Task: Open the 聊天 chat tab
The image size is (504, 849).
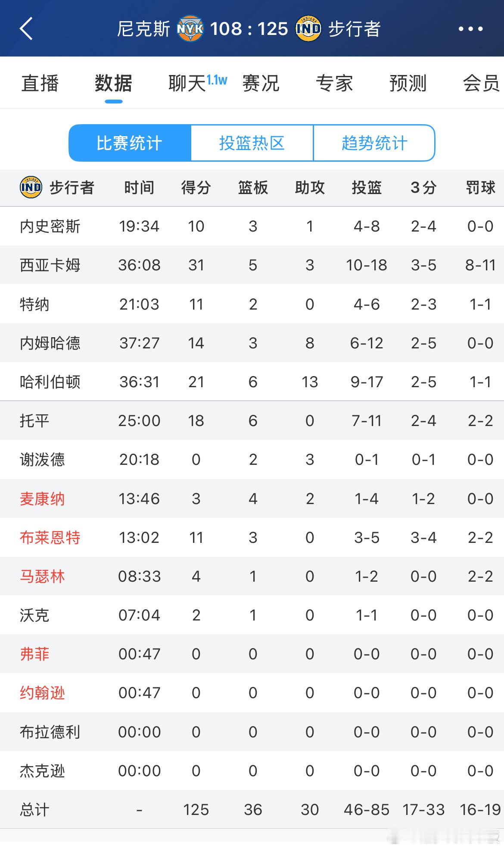Action: click(x=187, y=83)
